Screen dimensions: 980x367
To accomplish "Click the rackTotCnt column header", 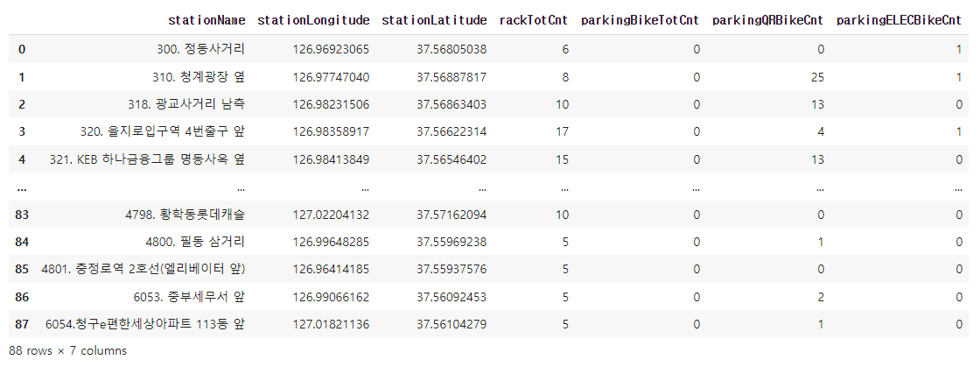I will point(534,21).
